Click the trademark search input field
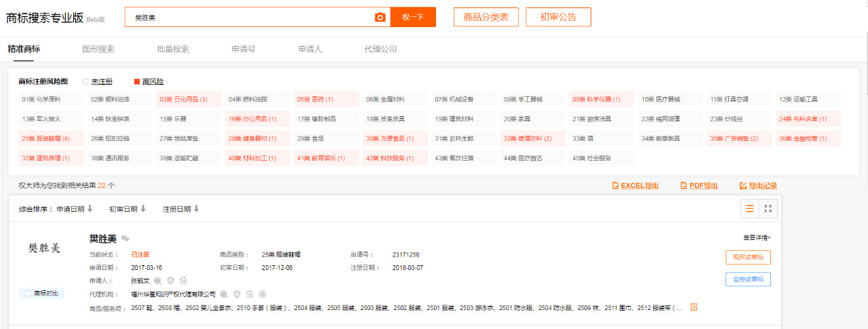 click(251, 18)
